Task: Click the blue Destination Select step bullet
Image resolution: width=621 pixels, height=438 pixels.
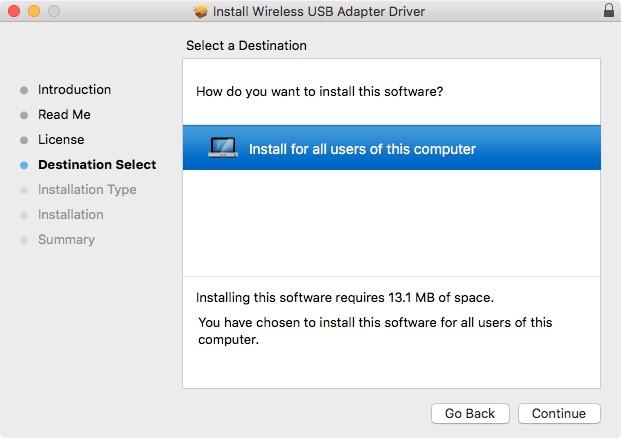Action: (x=24, y=165)
